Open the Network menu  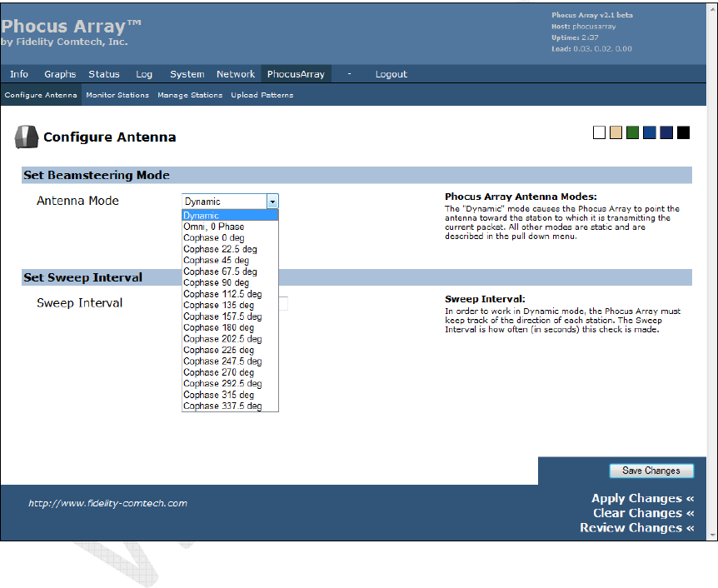236,74
